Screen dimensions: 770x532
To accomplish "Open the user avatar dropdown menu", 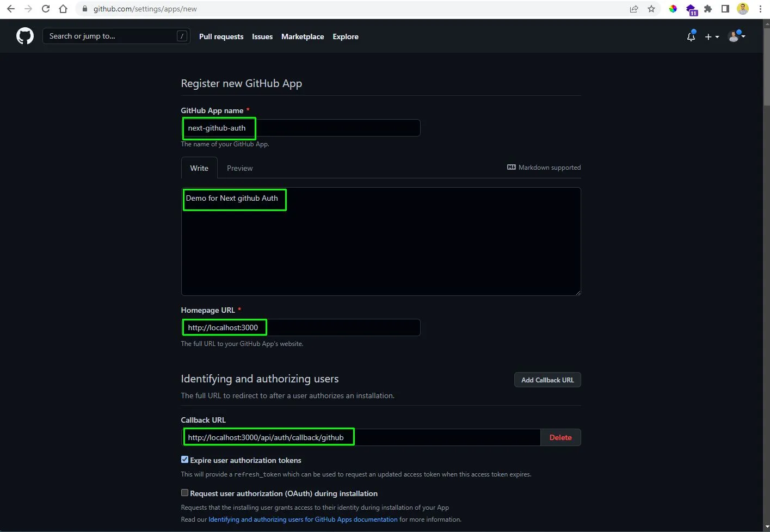I will click(x=736, y=36).
